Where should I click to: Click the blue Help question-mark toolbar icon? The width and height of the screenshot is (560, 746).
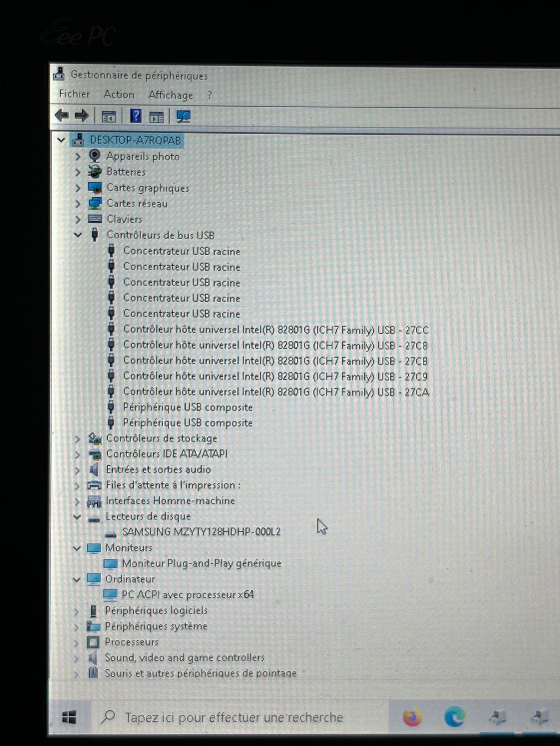coord(135,116)
